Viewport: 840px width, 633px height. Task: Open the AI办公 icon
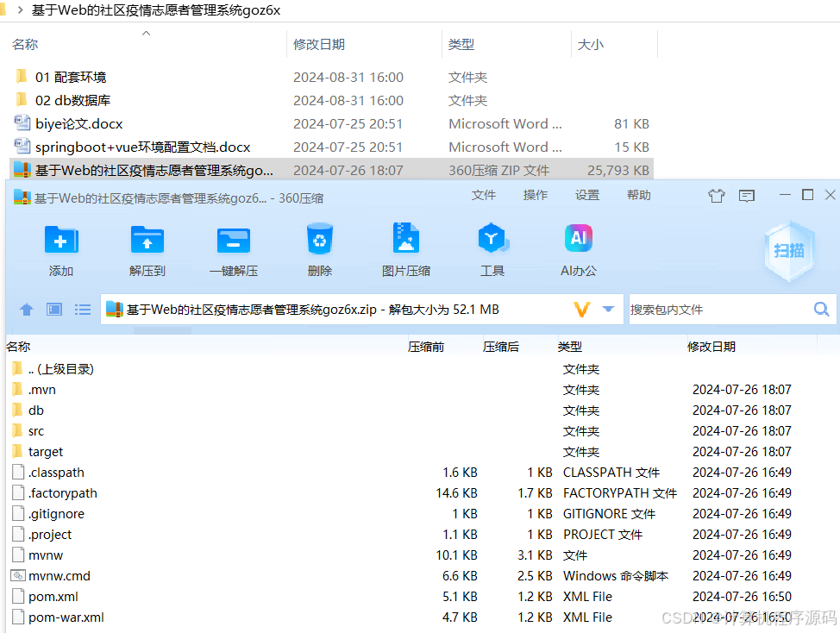(579, 238)
